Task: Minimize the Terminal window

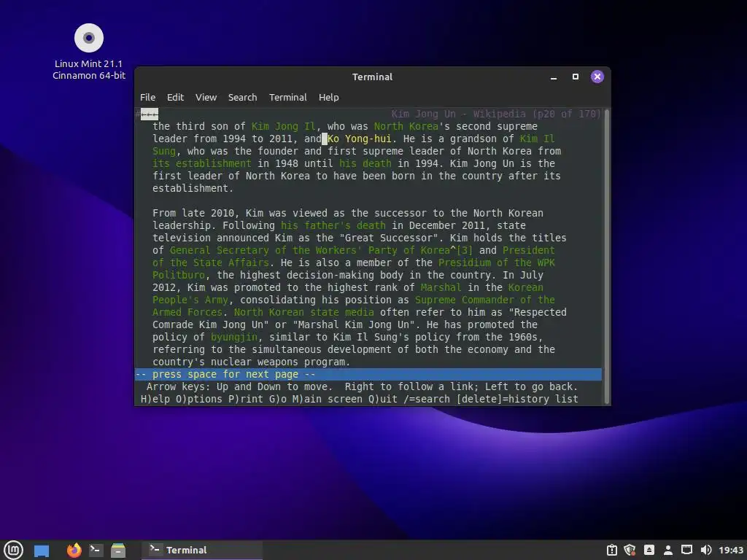Action: tap(554, 77)
